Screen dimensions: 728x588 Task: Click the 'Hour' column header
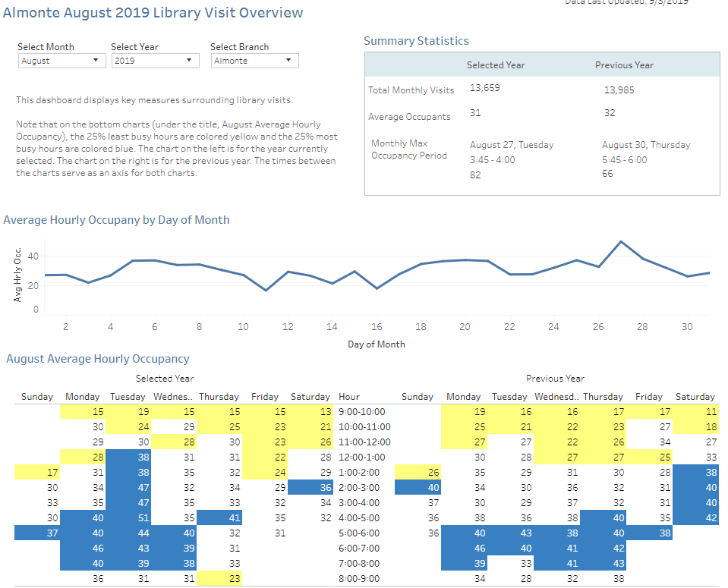[x=349, y=397]
